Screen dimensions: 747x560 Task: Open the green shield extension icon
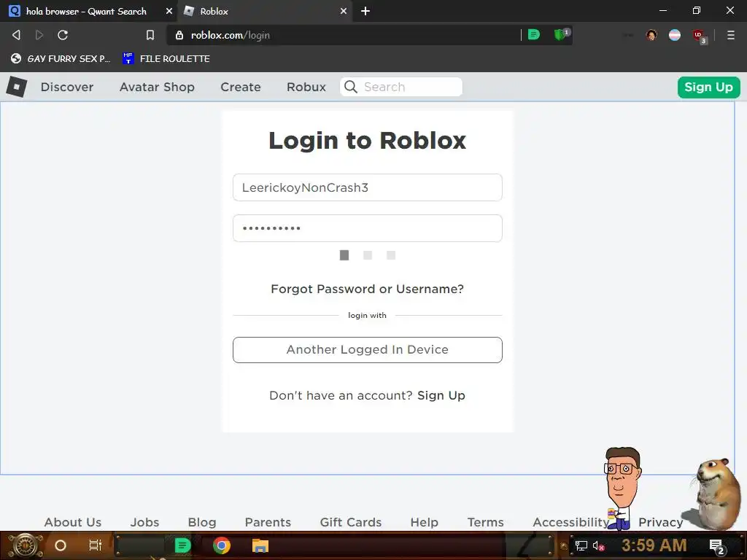pyautogui.click(x=560, y=35)
